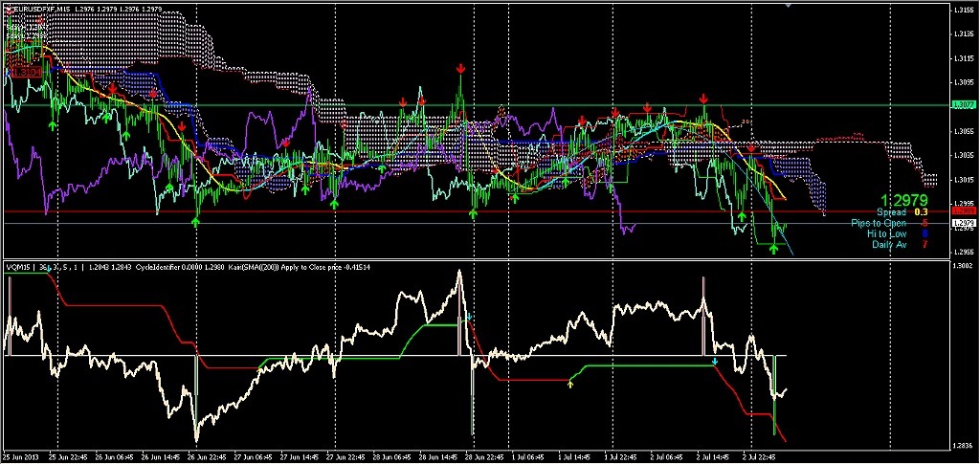The width and height of the screenshot is (980, 464).
Task: Click the 1.2836 indicator scale label
Action: (963, 445)
